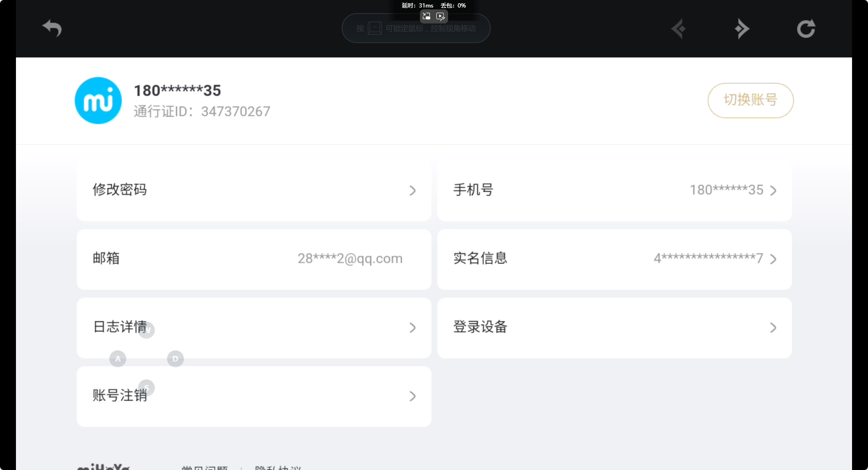Go forward with right diamond arrow icon
868x470 pixels.
point(742,29)
